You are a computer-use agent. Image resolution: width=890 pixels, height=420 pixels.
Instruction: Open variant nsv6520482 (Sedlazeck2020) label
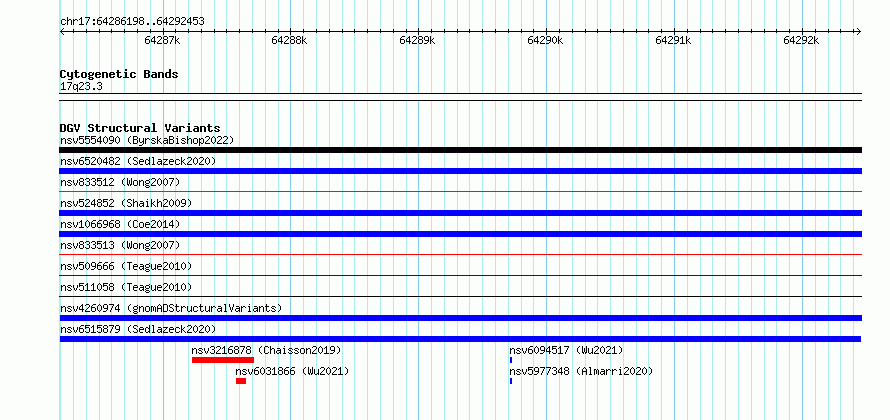pyautogui.click(x=138, y=161)
